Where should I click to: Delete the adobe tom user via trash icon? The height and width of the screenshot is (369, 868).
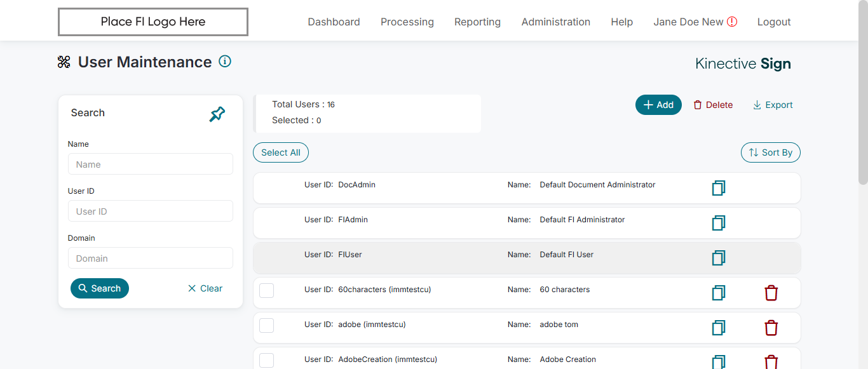[771, 328]
